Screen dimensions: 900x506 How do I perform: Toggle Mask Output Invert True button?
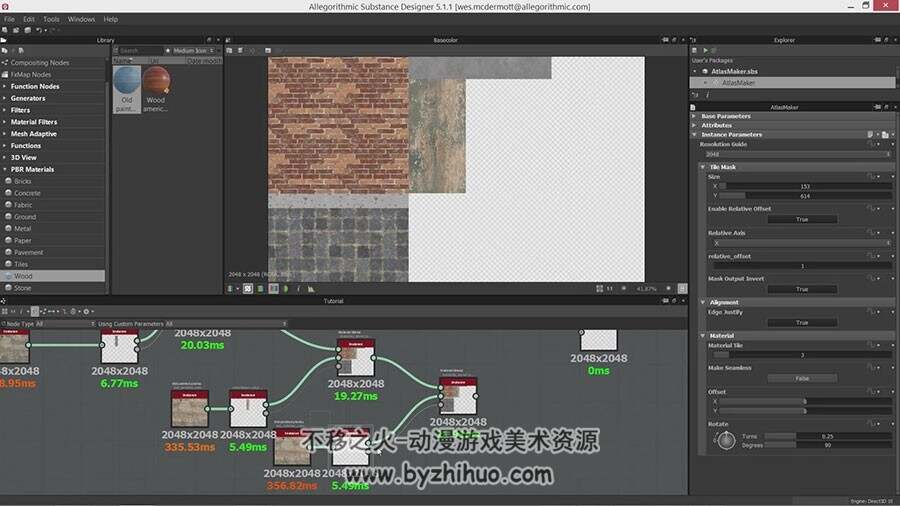pos(802,289)
